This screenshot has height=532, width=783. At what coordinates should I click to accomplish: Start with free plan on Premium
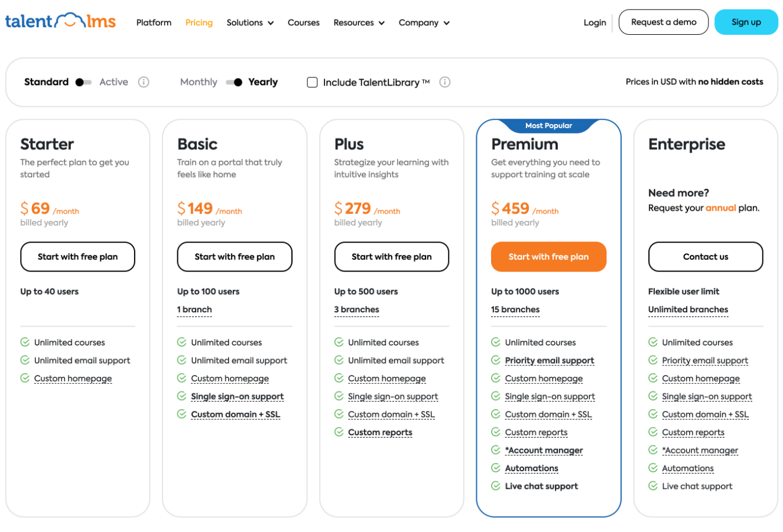coord(548,257)
